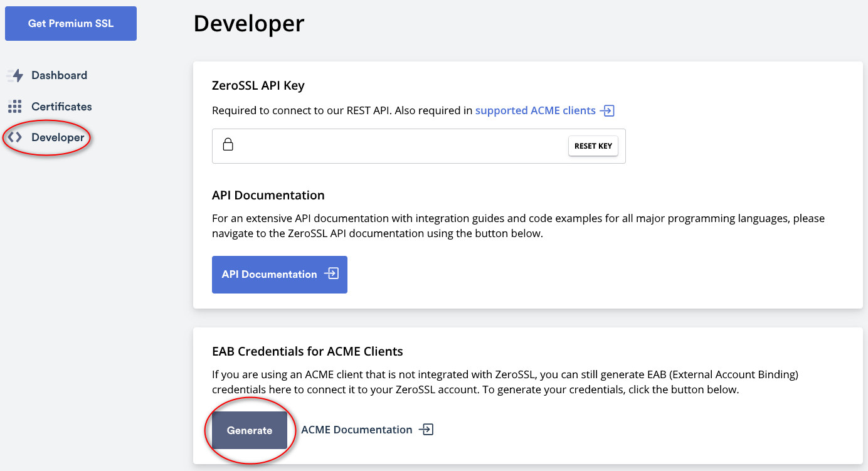Generate EAB credentials

[250, 430]
